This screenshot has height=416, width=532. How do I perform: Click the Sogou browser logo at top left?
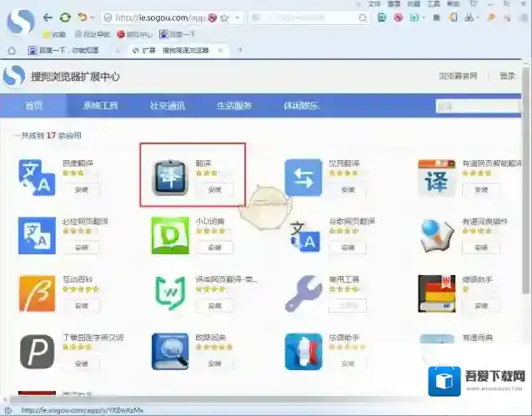click(x=21, y=21)
